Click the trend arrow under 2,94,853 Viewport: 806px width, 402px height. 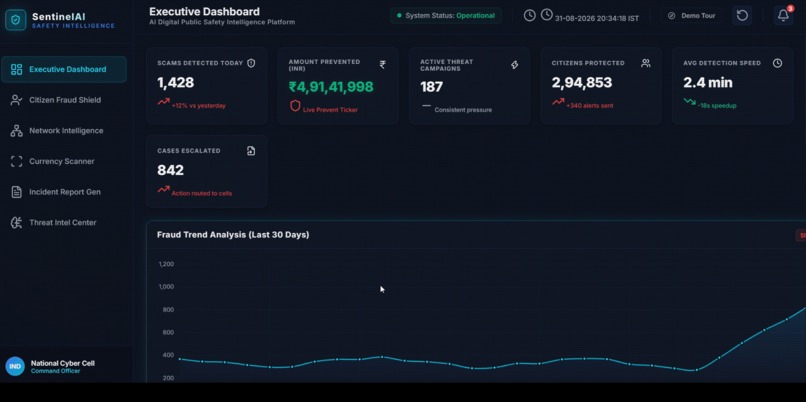[x=558, y=102]
